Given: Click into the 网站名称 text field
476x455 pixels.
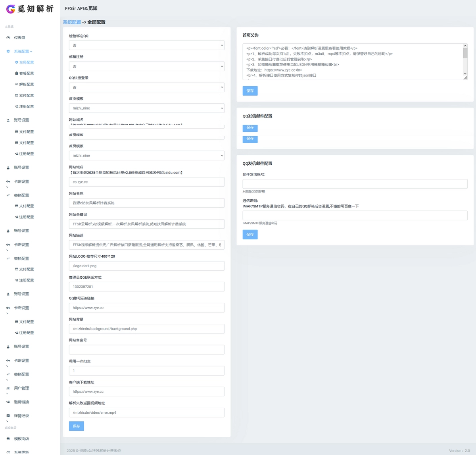Looking at the screenshot, I should point(146,203).
